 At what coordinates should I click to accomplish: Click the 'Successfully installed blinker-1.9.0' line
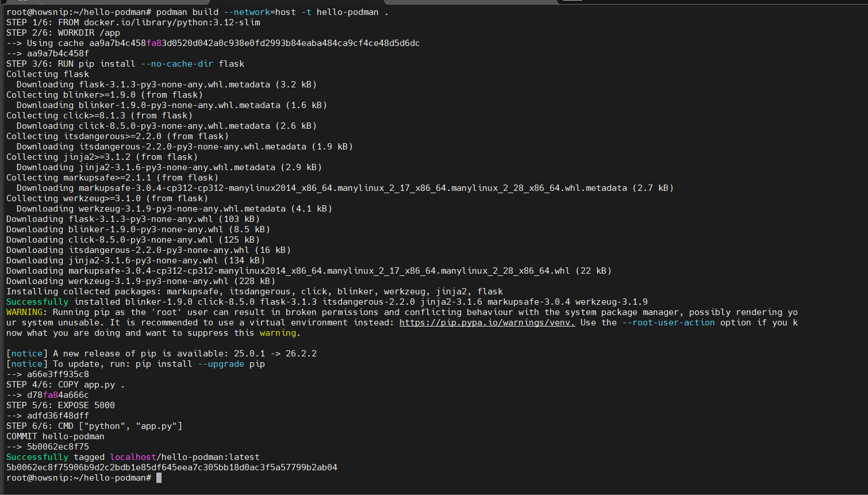tap(327, 302)
